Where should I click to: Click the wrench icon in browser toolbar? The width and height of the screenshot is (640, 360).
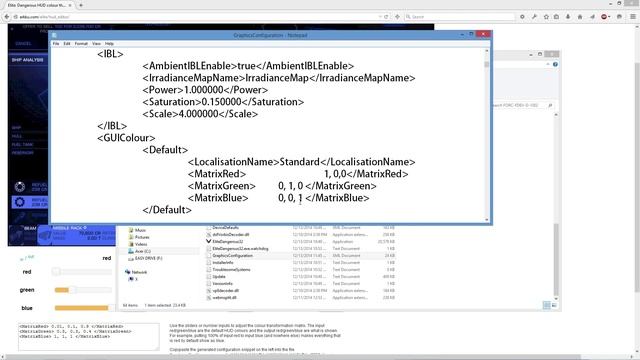[x=534, y=17]
